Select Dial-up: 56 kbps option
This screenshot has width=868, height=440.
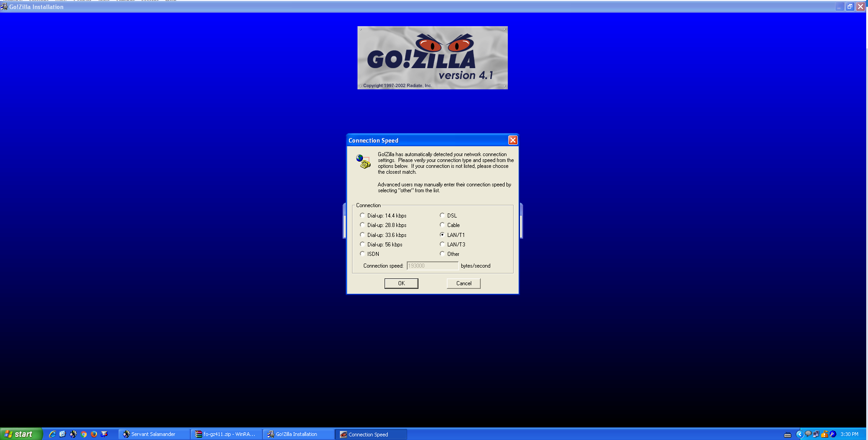click(x=362, y=245)
